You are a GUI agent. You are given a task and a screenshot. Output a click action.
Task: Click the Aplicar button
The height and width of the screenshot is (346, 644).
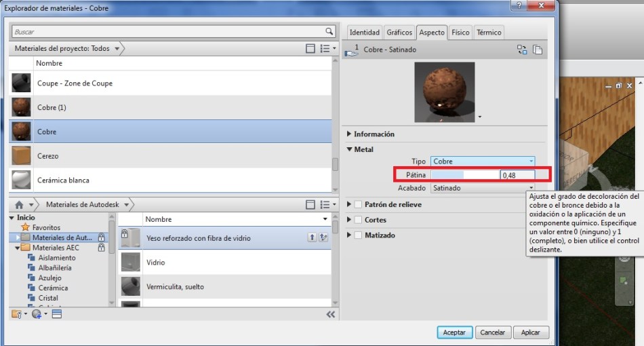click(x=530, y=332)
